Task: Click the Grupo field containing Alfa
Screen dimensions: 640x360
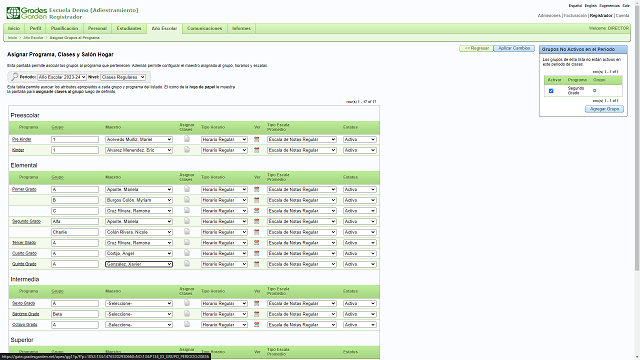Action: pos(75,221)
